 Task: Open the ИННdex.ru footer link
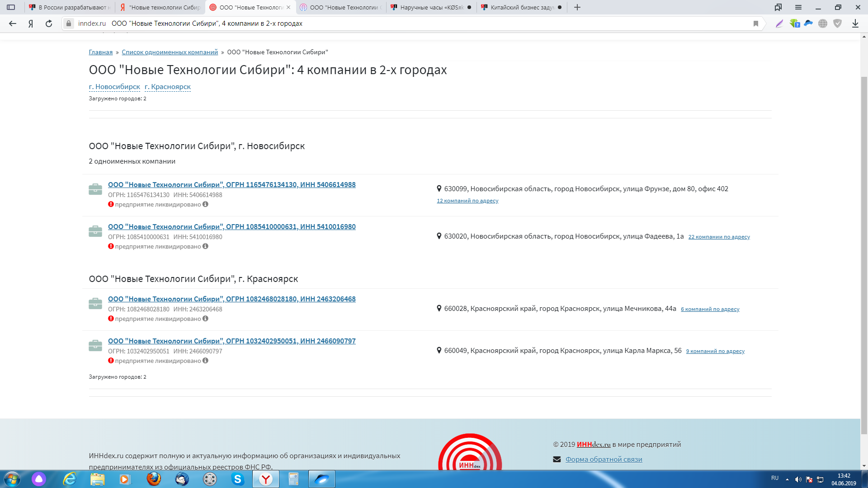pyautogui.click(x=594, y=444)
